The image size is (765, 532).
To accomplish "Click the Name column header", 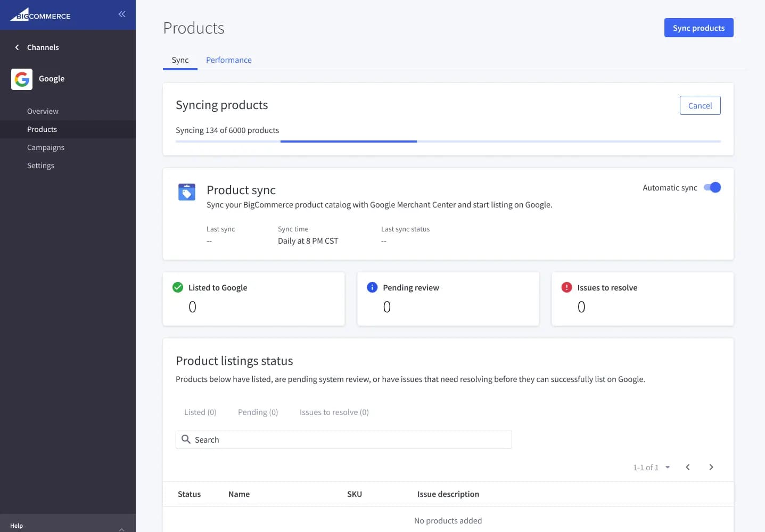I will pos(239,494).
